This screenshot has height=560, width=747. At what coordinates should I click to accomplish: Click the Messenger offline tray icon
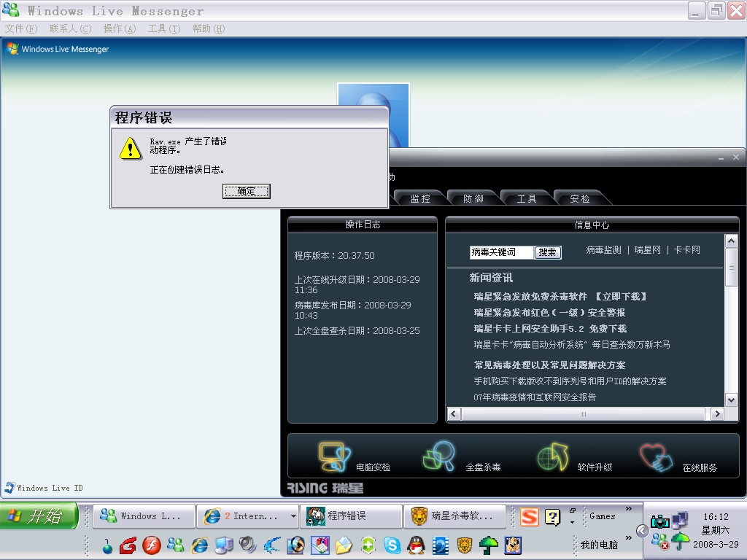(659, 541)
